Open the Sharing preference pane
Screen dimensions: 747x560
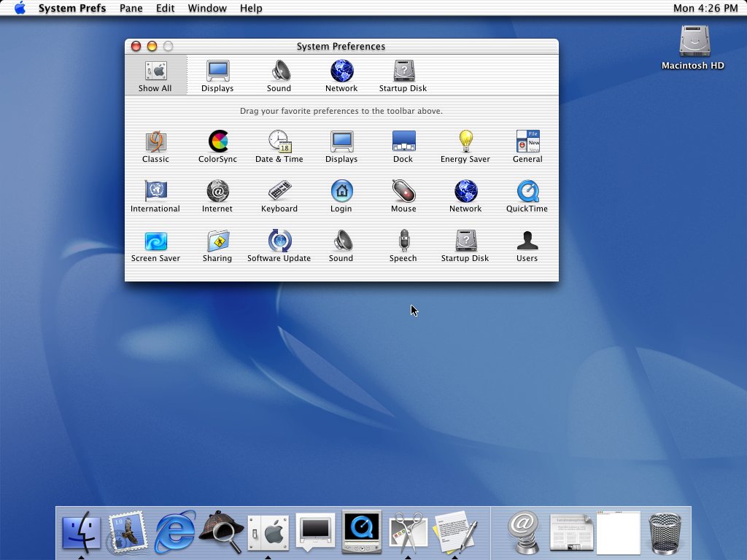click(x=217, y=246)
